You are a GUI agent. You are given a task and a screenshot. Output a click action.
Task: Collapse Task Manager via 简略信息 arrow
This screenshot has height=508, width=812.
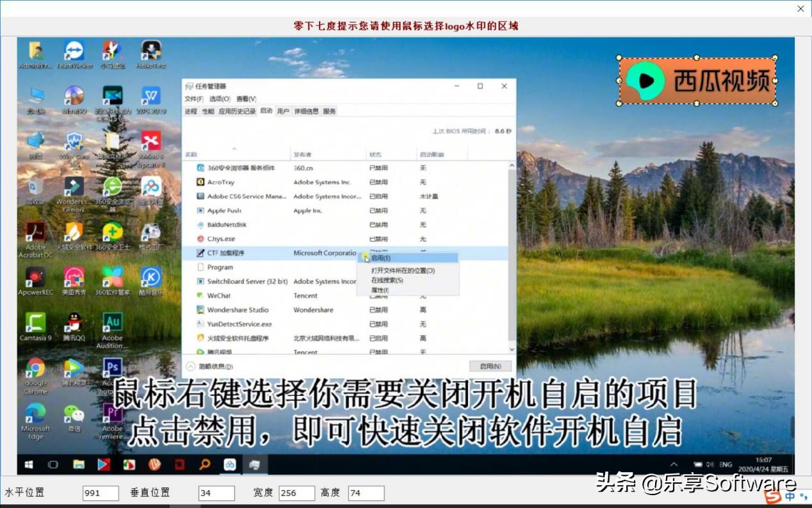point(190,366)
